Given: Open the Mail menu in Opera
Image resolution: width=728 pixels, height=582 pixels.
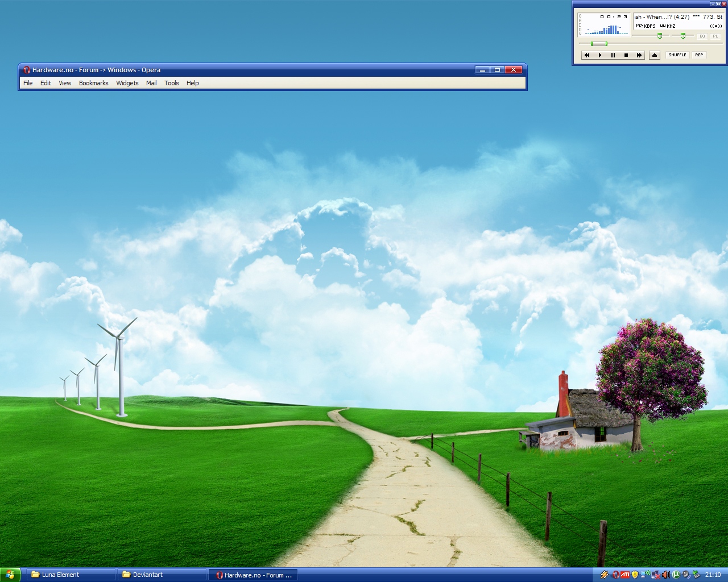Looking at the screenshot, I should [151, 83].
